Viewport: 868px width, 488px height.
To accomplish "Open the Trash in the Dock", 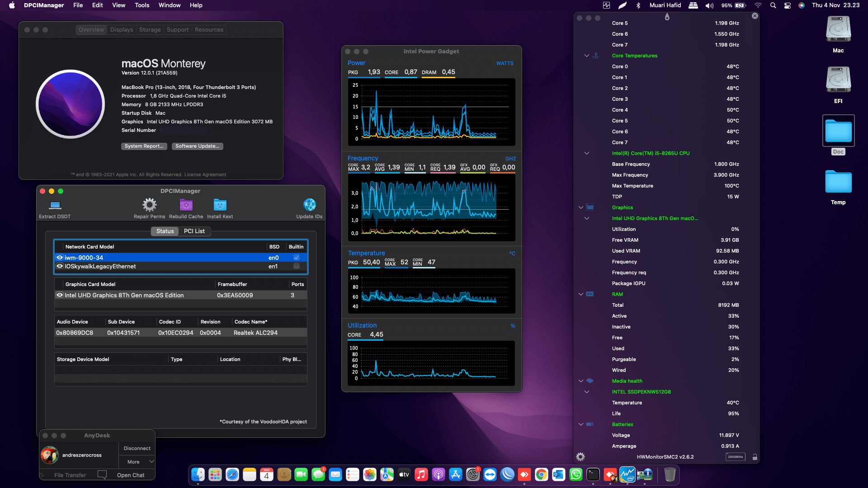I will pos(670,474).
